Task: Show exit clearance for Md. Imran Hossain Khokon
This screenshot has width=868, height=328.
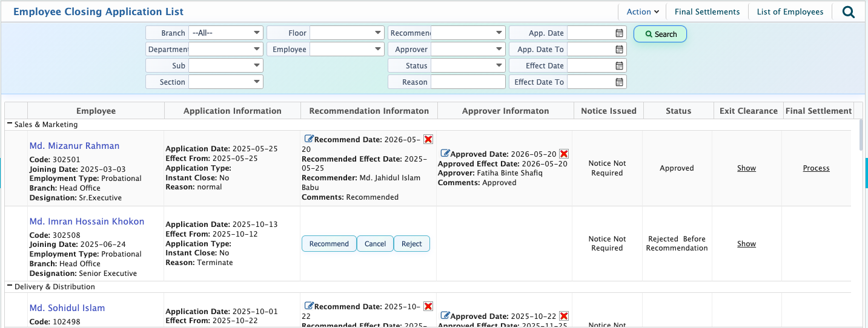Action: [x=746, y=244]
